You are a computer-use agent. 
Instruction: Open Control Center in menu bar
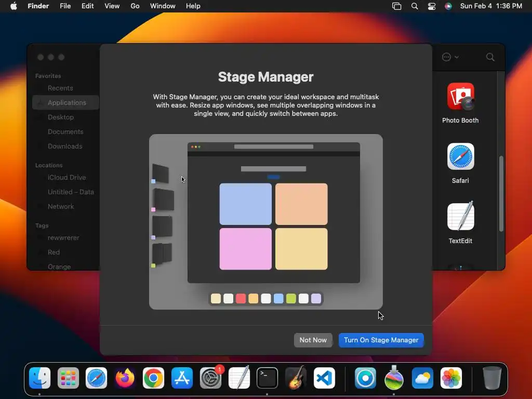(432, 6)
